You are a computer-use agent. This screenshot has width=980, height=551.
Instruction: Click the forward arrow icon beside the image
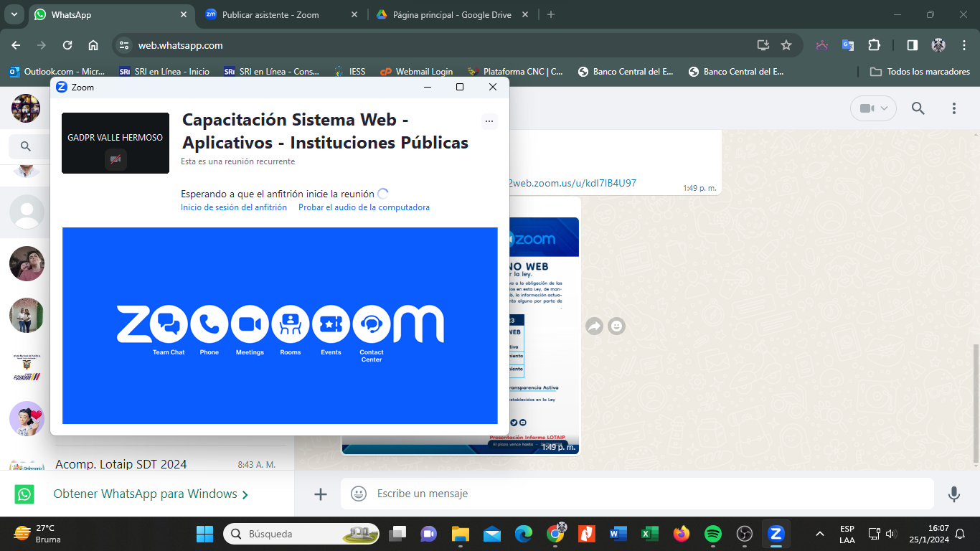594,326
